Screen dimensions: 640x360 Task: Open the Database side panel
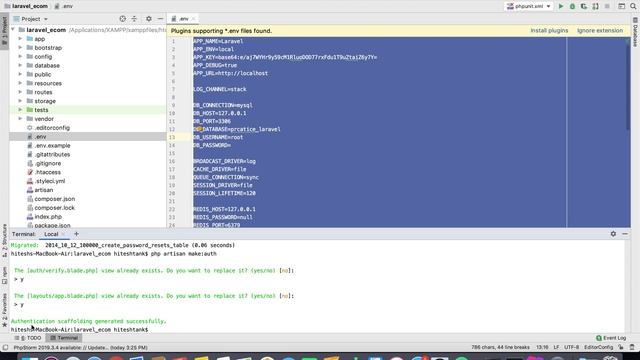click(x=635, y=32)
